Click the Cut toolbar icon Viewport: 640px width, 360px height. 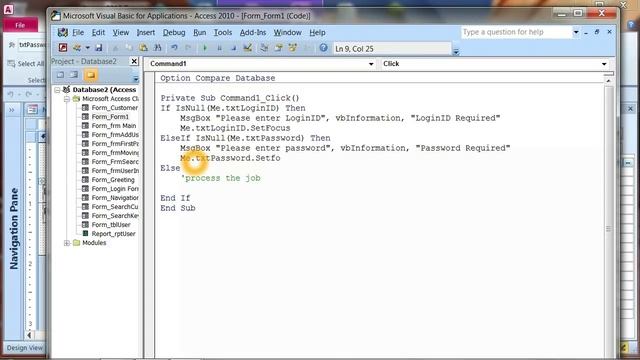[116, 48]
